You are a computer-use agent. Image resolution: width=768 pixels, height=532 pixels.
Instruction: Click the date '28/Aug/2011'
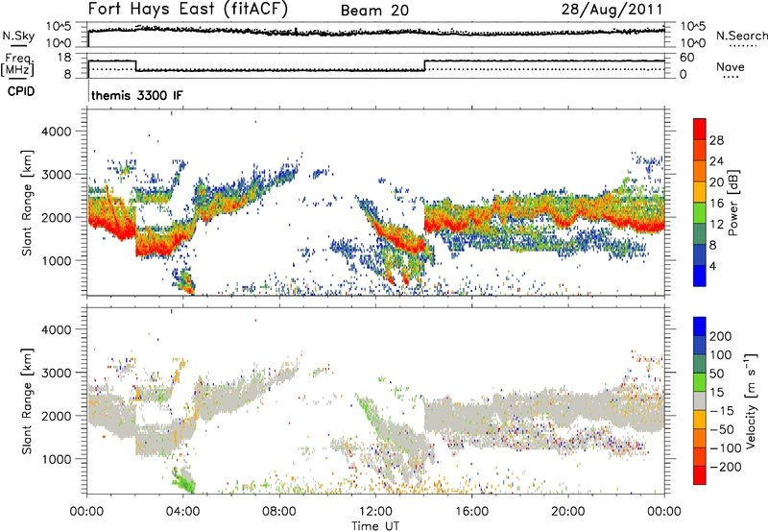point(612,9)
